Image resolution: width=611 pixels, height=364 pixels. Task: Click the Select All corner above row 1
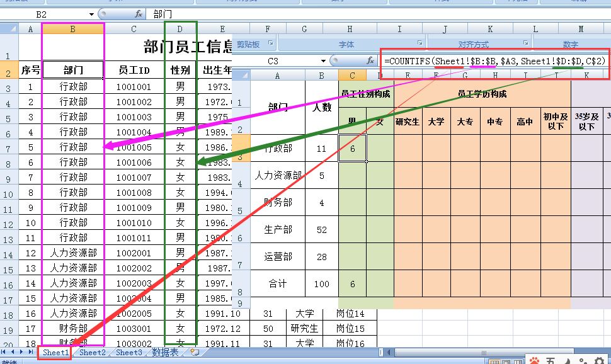click(9, 28)
